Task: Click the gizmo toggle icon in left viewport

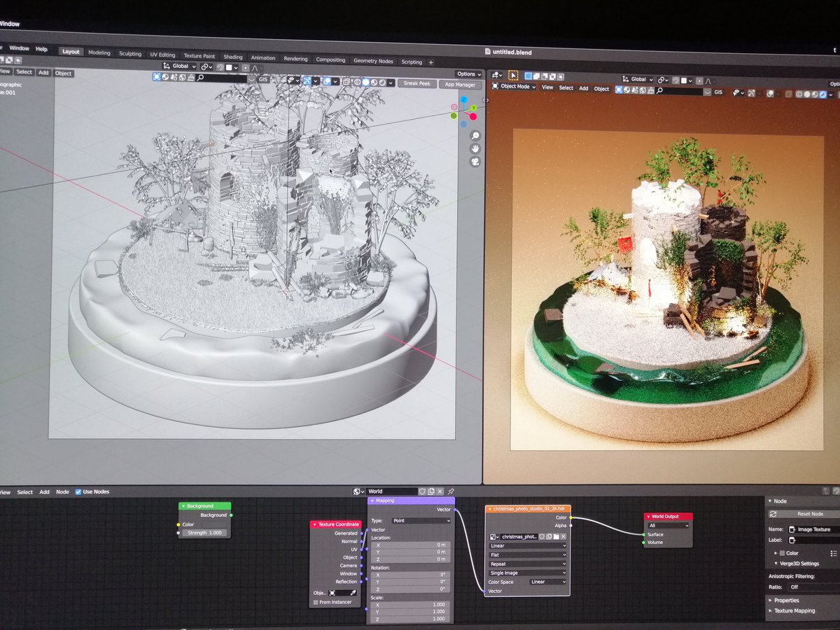Action: pyautogui.click(x=307, y=80)
